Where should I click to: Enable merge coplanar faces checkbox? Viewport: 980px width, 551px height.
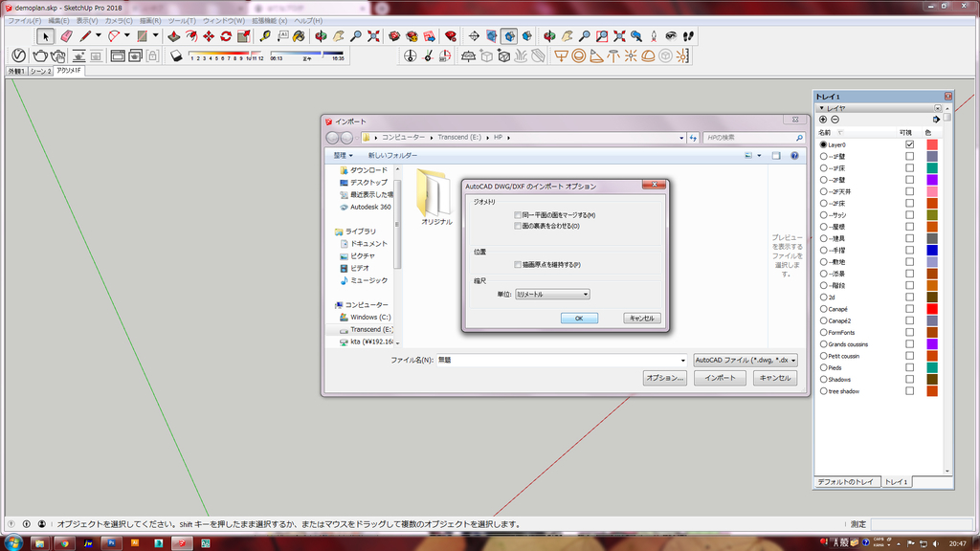click(518, 215)
